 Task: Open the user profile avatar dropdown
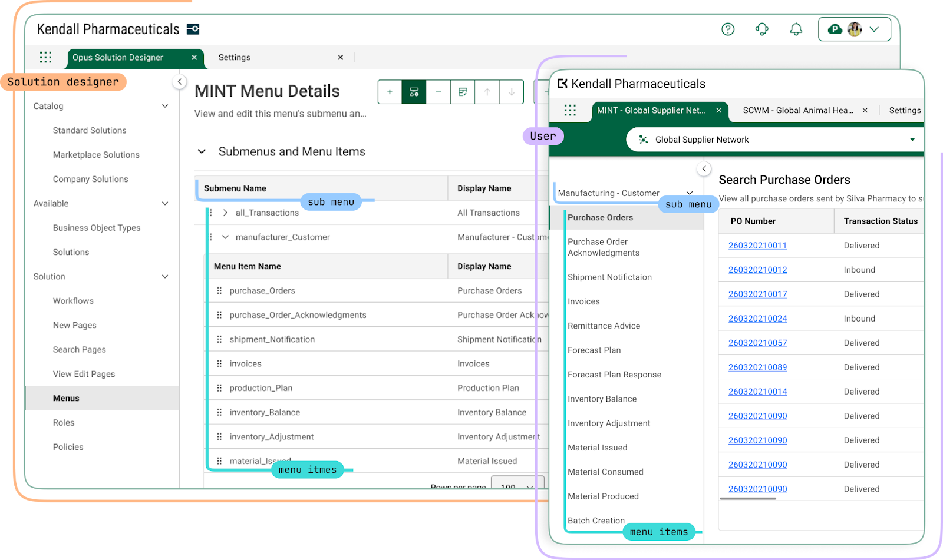coord(854,29)
